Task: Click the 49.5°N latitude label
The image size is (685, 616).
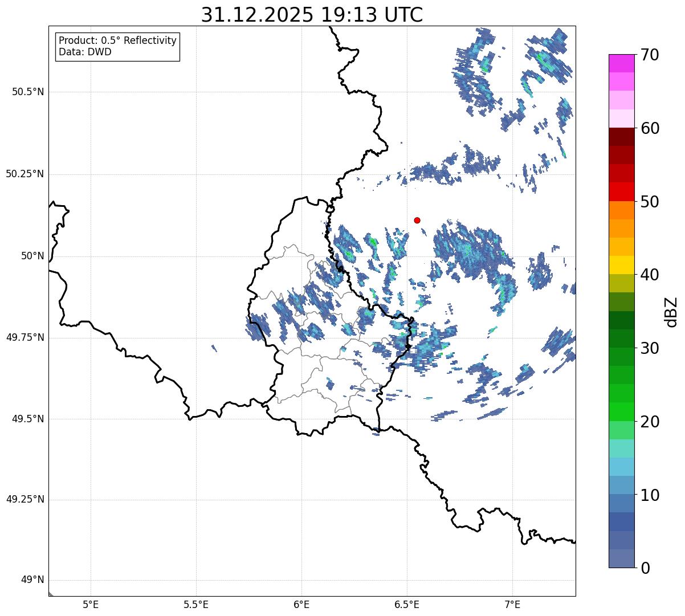Action: [28, 419]
